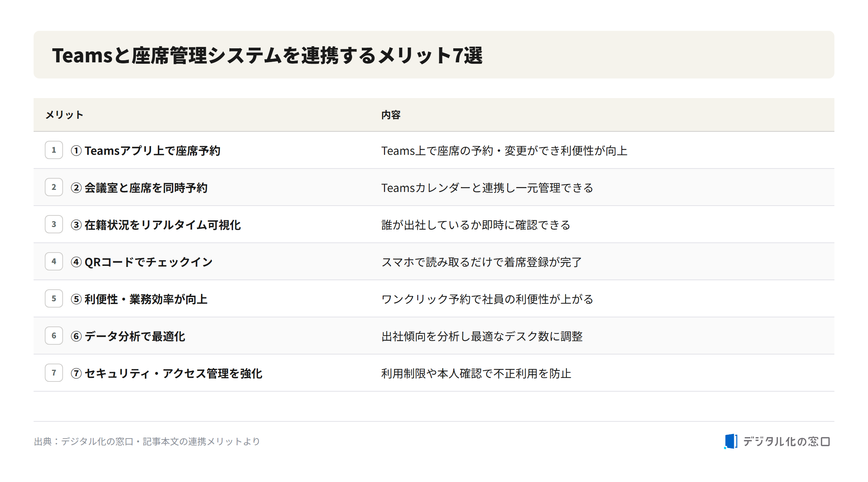This screenshot has width=868, height=482.
Task: Click the blue デジタル化の窓口 logo icon
Action: click(x=731, y=441)
